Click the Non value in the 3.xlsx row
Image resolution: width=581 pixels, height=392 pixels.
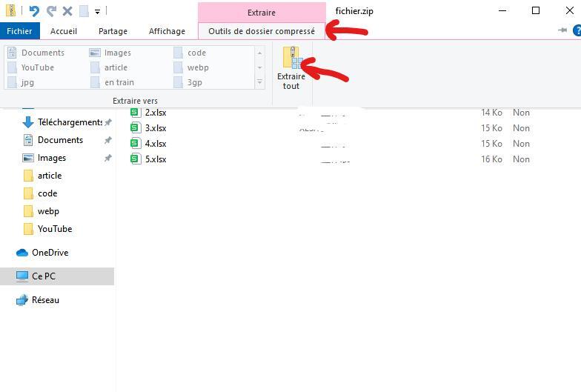click(521, 127)
